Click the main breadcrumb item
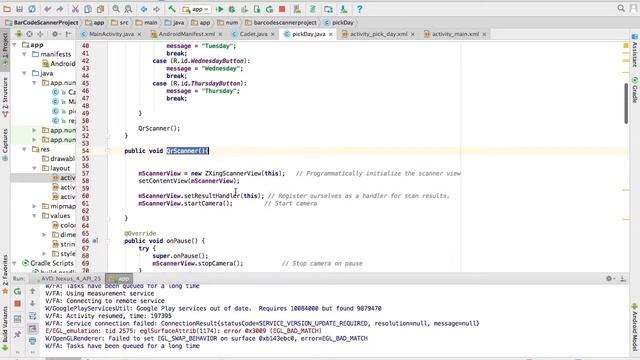 [x=147, y=22]
